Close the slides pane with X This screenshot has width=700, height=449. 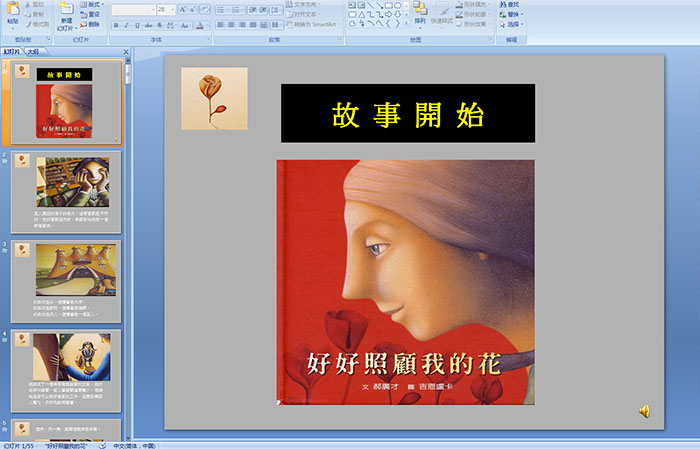click(x=126, y=52)
